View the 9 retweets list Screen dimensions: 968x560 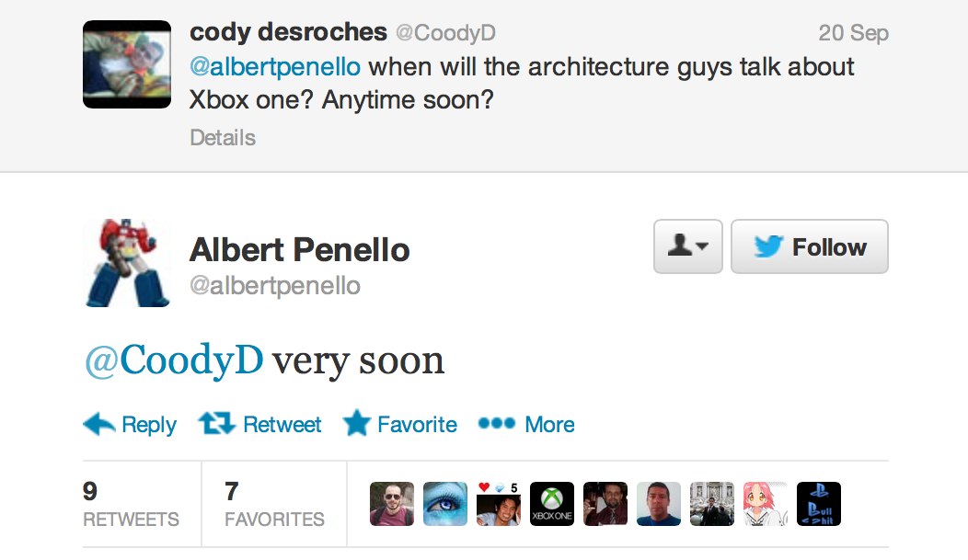tap(131, 504)
